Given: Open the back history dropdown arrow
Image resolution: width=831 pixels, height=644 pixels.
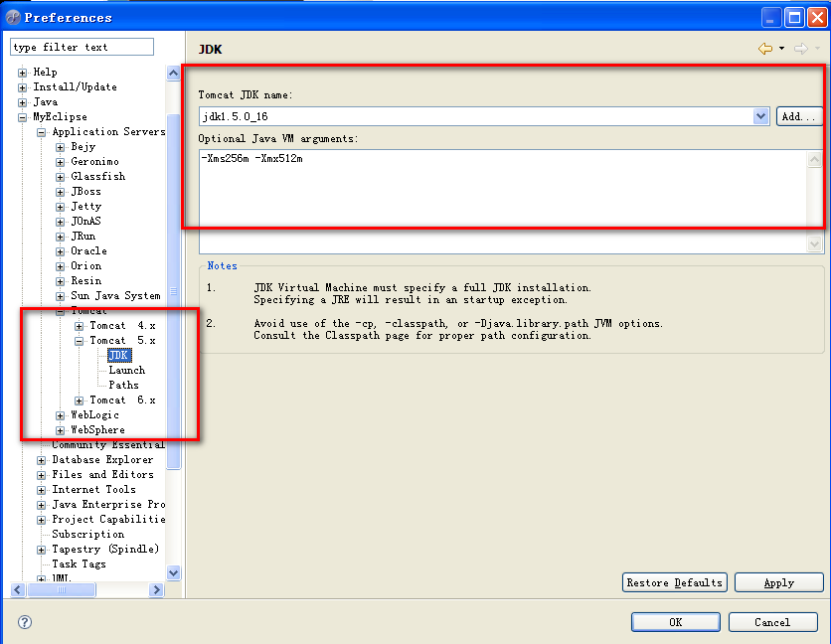Looking at the screenshot, I should click(781, 49).
